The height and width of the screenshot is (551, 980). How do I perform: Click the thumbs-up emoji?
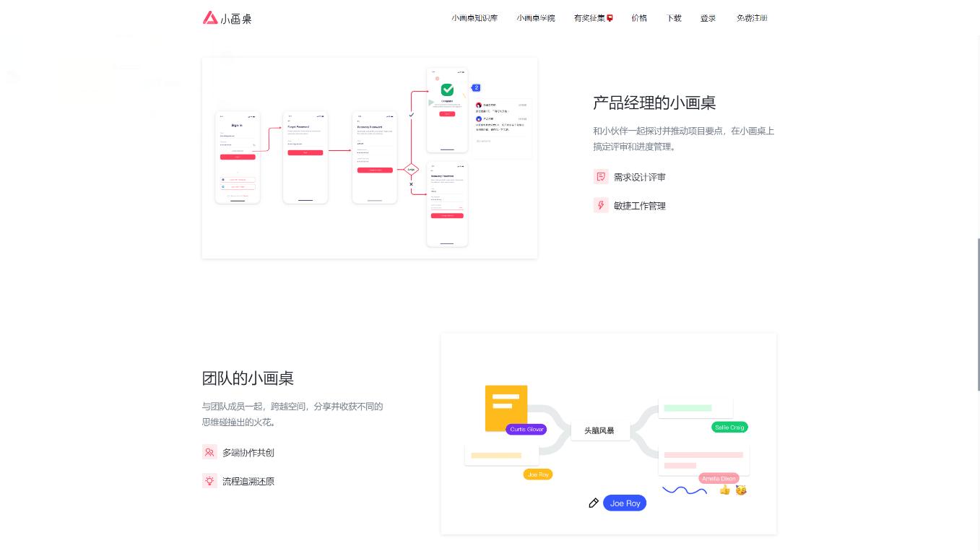[724, 490]
